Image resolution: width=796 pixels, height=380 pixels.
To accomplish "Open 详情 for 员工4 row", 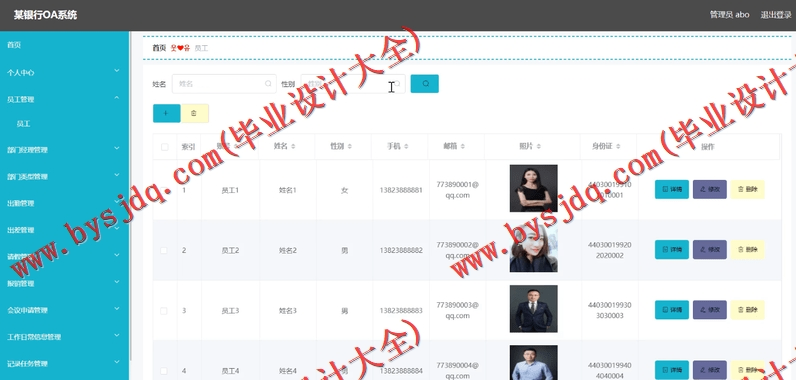I will (672, 370).
